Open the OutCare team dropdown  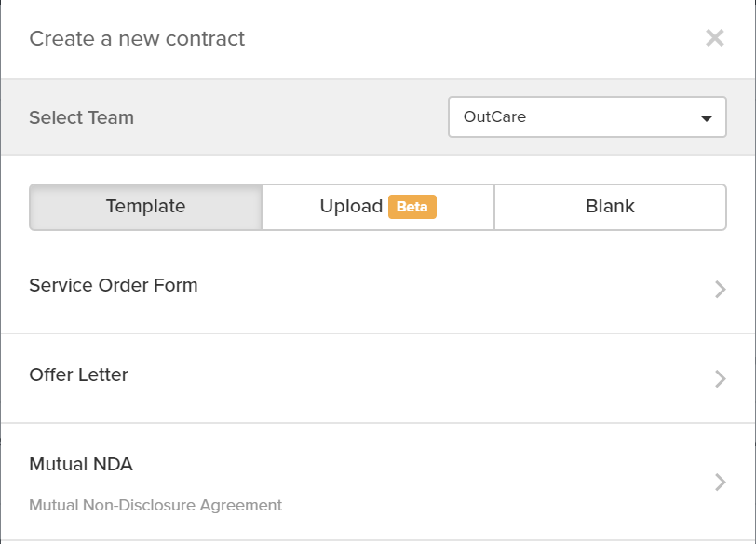click(x=587, y=117)
